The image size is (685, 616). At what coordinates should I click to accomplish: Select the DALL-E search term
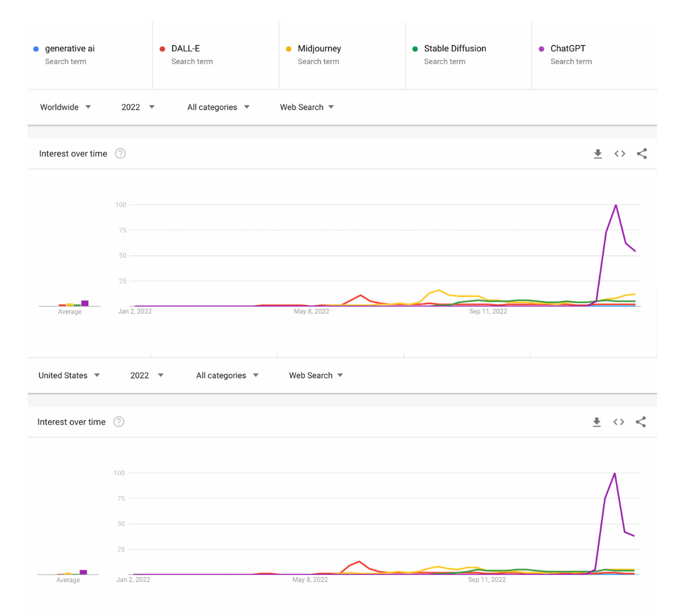(216, 55)
